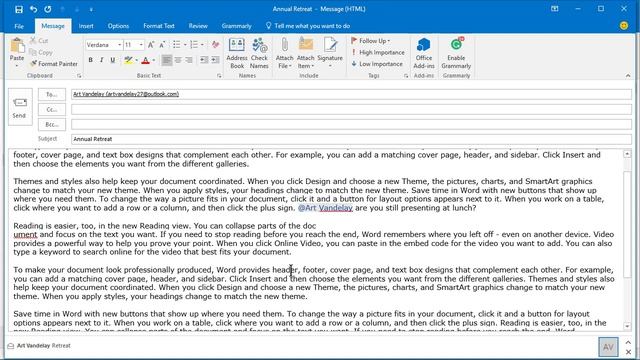Open the Attach File menu
The width and height of the screenshot is (640, 360).
click(284, 53)
